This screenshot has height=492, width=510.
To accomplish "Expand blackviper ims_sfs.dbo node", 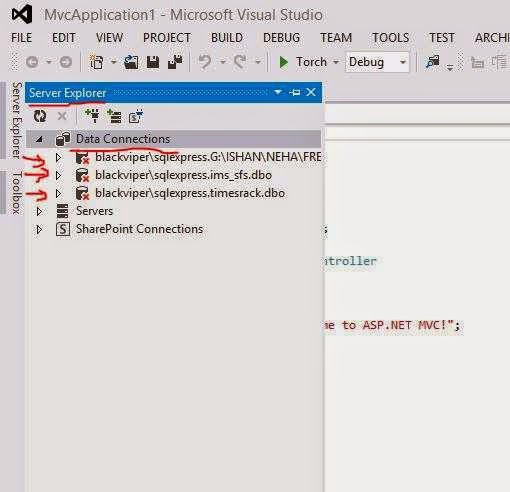I will pyautogui.click(x=58, y=175).
